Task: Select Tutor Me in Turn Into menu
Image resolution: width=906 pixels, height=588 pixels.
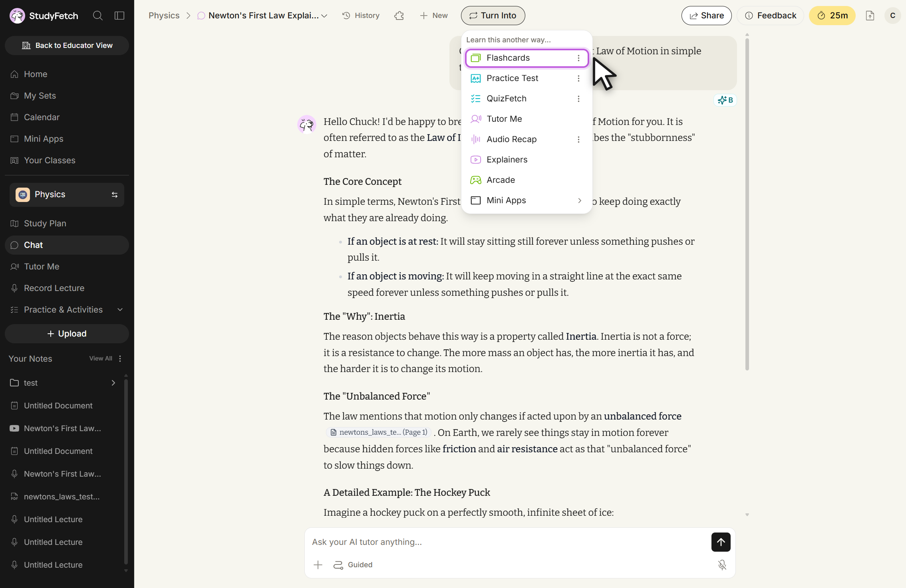Action: 527,119
